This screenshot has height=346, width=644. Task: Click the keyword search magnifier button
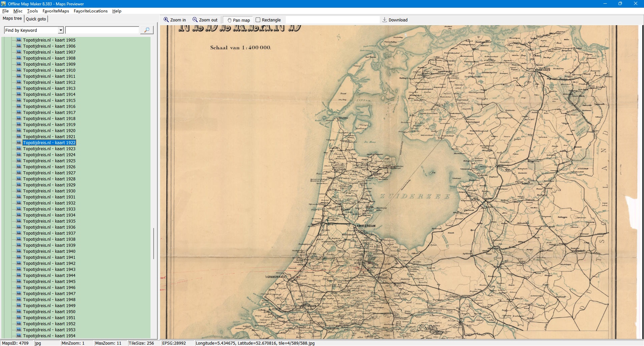[x=147, y=30]
